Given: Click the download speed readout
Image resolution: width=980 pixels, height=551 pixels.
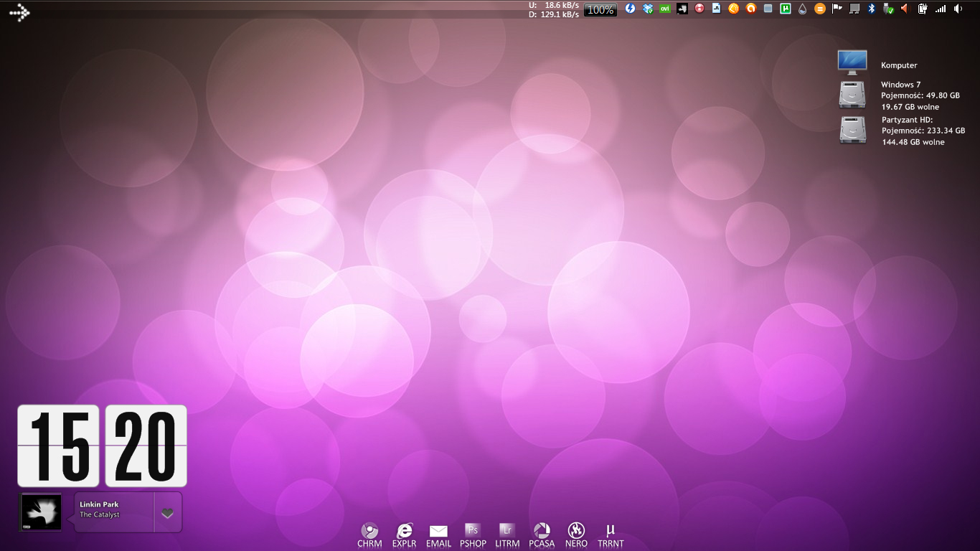Looking at the screenshot, I should pos(554,14).
